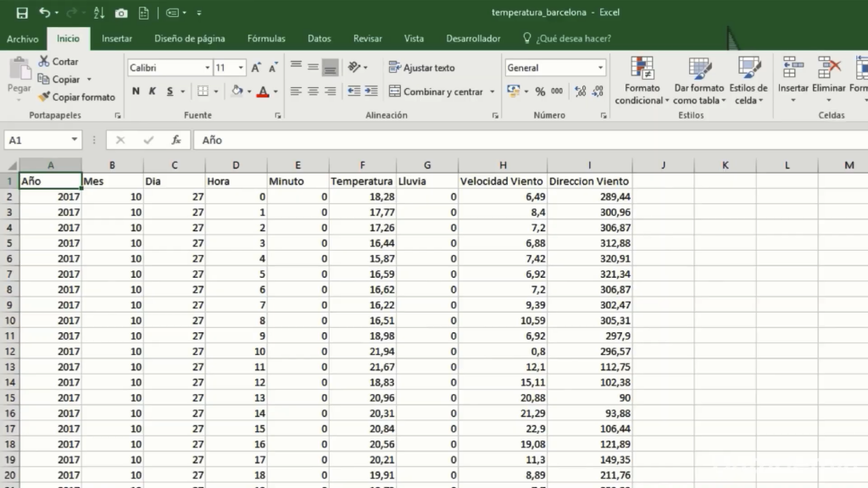The image size is (868, 488).
Task: Open the Calibri font name dropdown
Action: pyautogui.click(x=207, y=68)
